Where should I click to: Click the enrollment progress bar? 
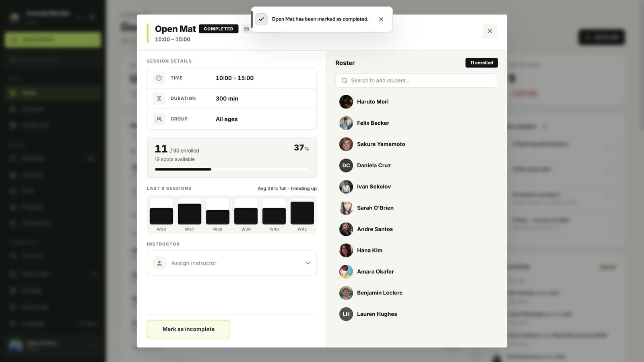(232, 169)
